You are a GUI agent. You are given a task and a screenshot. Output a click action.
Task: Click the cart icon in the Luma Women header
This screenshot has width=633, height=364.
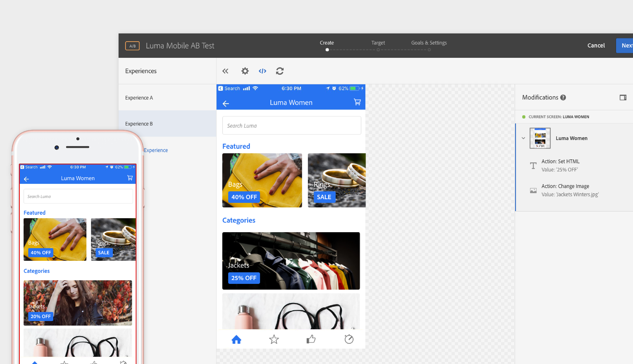coord(357,102)
